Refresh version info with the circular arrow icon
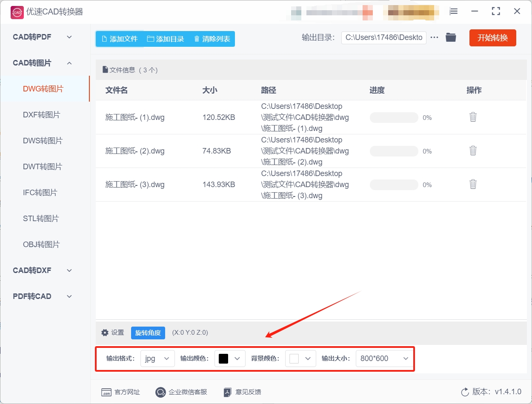The image size is (532, 404). click(464, 392)
